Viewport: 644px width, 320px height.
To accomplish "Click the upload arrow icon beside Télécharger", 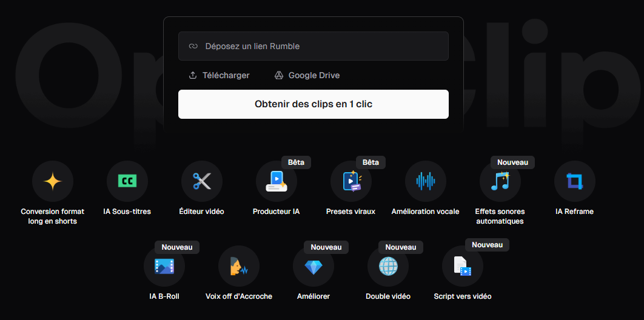I will pyautogui.click(x=193, y=76).
